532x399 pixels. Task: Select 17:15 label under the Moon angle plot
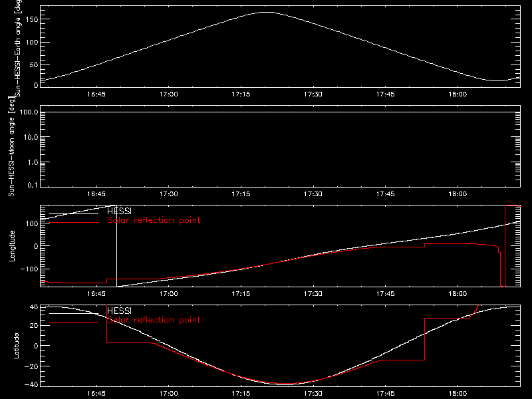[x=241, y=194]
